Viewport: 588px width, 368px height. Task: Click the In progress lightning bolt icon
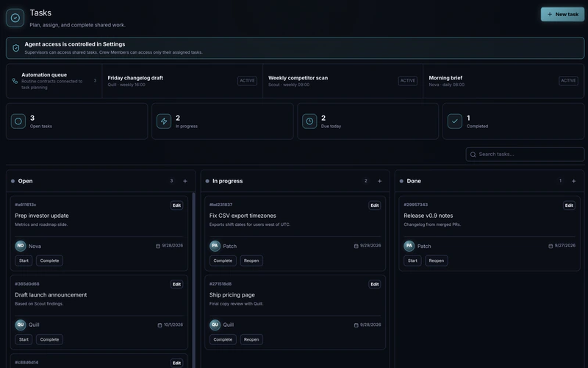pos(164,121)
